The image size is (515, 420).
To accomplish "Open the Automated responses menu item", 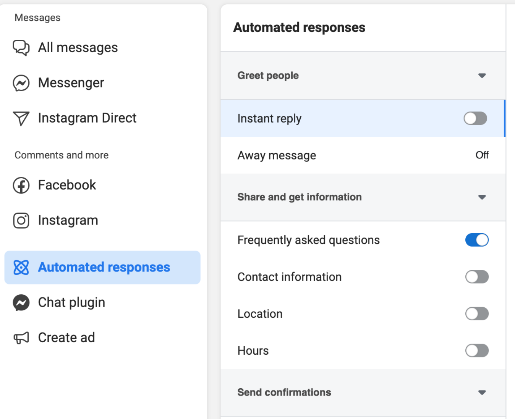I will click(104, 268).
